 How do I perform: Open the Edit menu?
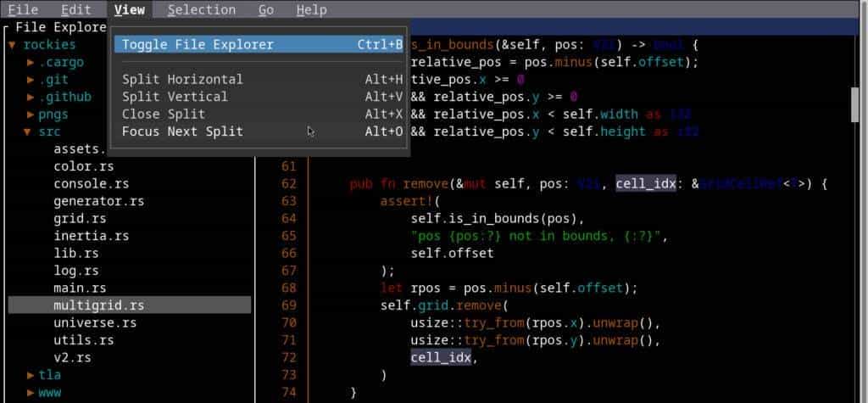(75, 9)
